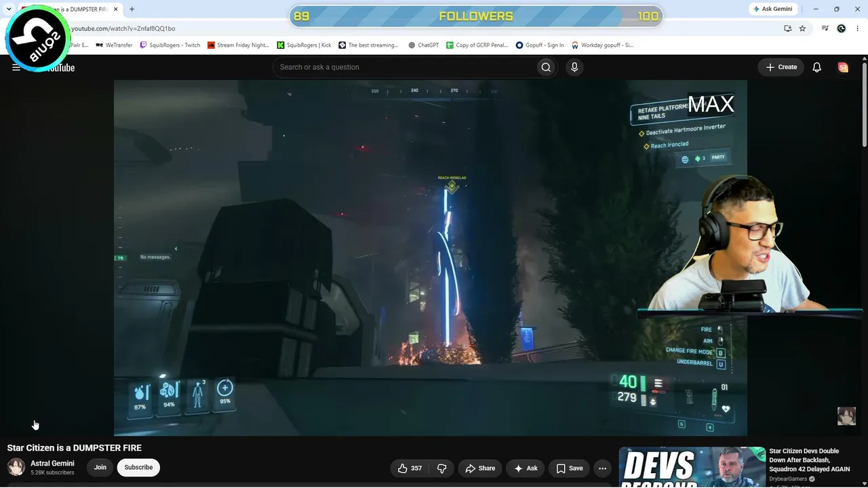Open 'Star Citizen Devs Double Down' video title
868x488 pixels.
809,460
